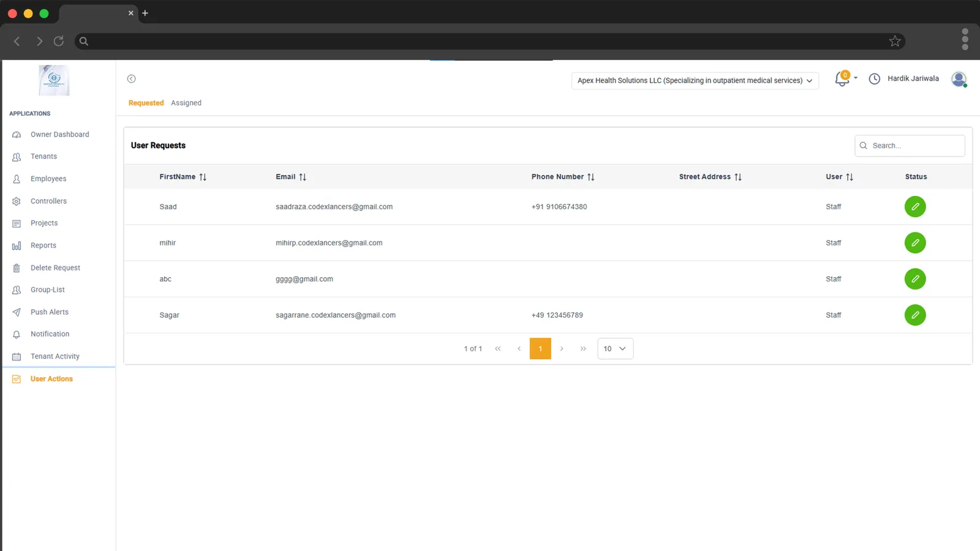Jump to last page double arrow
This screenshot has width=980, height=551.
point(583,349)
